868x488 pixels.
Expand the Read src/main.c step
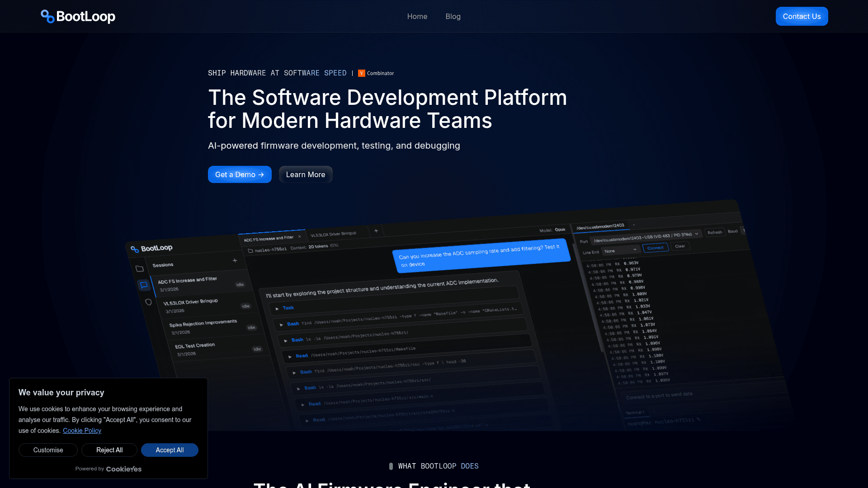[x=303, y=405]
